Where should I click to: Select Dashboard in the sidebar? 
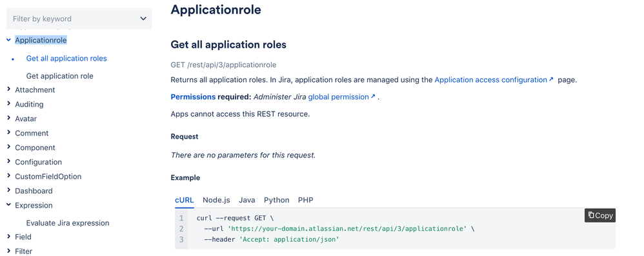34,191
